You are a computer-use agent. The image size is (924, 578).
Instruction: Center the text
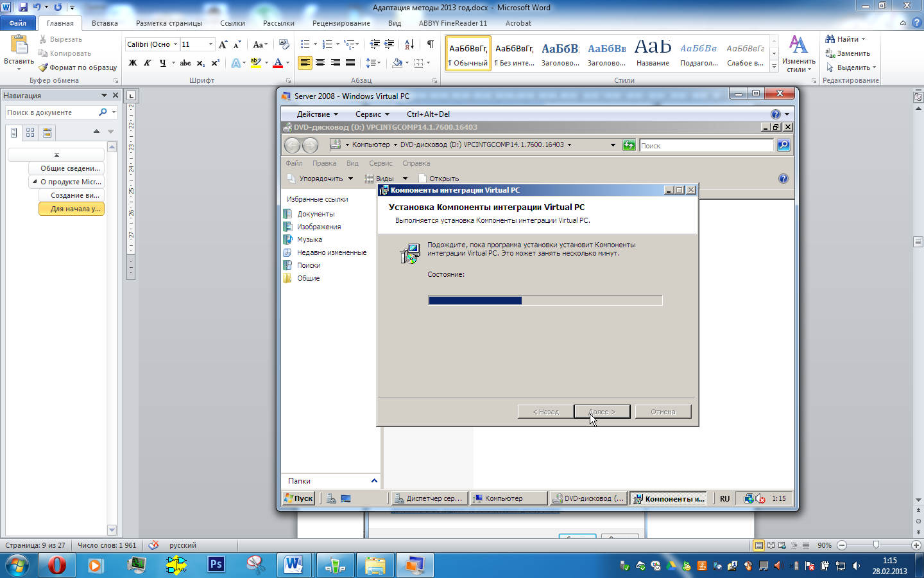320,63
